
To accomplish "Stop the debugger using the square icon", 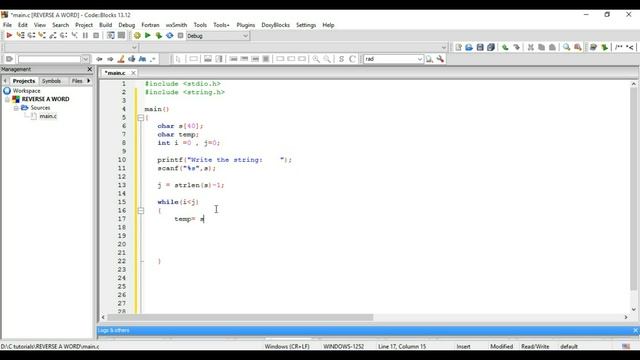I will [x=96, y=36].
